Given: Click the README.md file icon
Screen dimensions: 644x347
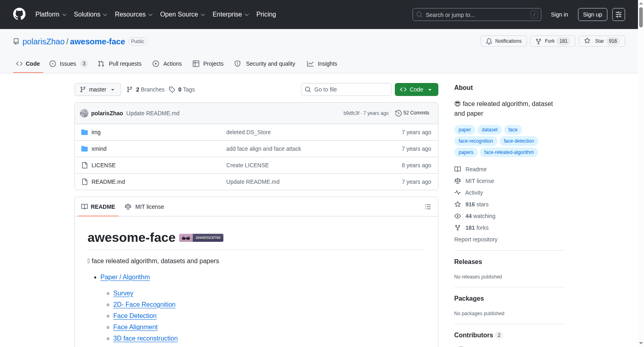Looking at the screenshot, I should point(85,182).
